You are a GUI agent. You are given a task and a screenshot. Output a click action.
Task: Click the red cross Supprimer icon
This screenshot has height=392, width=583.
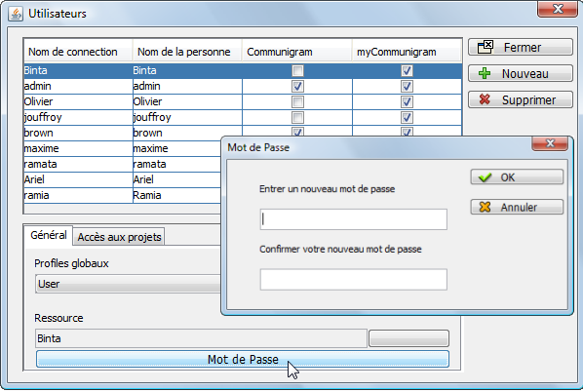click(x=485, y=99)
